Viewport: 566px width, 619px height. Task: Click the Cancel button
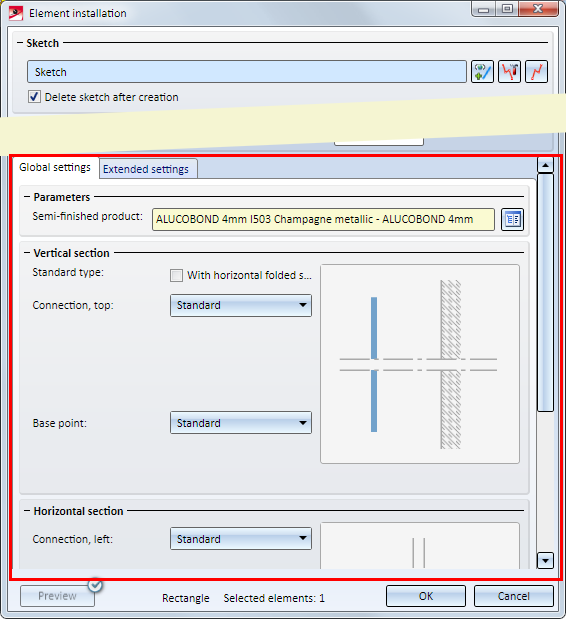[x=514, y=596]
